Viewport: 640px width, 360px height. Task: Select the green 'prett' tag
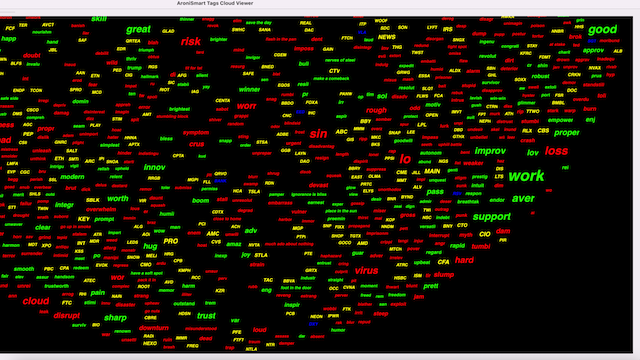[430, 286]
